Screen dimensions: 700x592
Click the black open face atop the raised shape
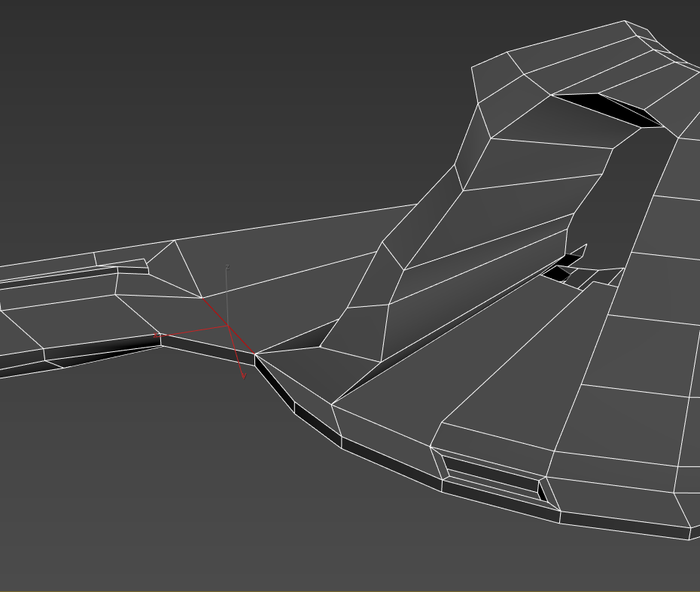(610, 109)
